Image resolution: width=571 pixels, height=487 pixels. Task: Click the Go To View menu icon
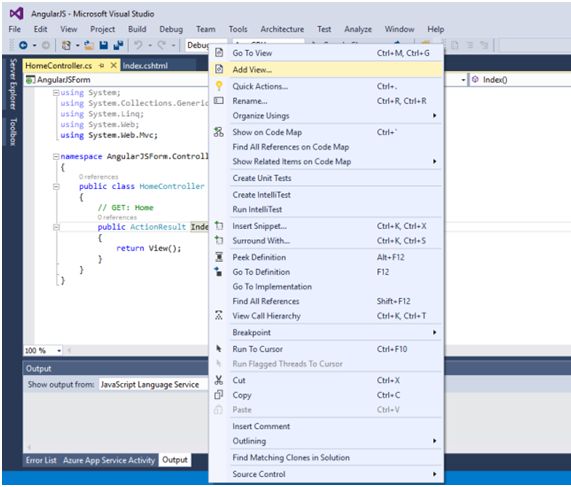(219, 53)
